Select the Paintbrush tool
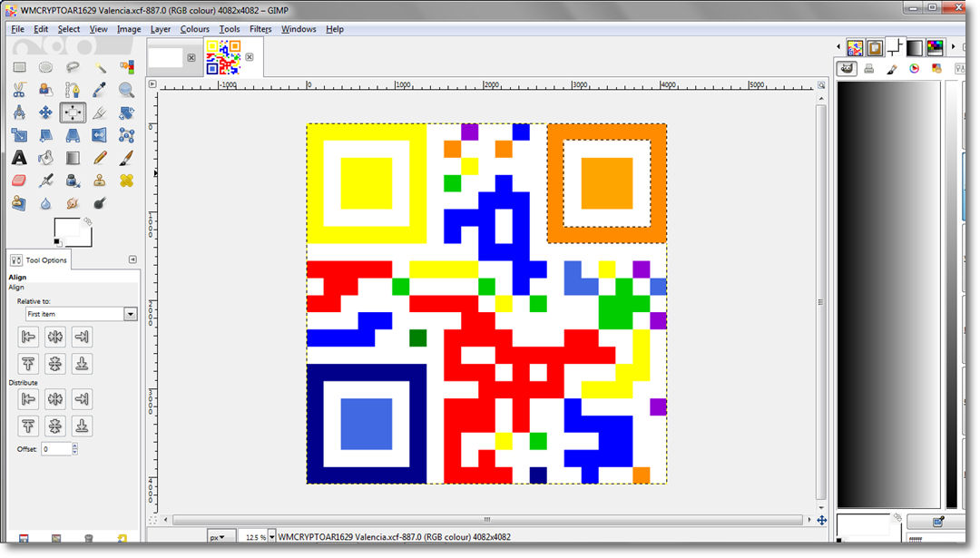This screenshot has height=558, width=980. 126,158
